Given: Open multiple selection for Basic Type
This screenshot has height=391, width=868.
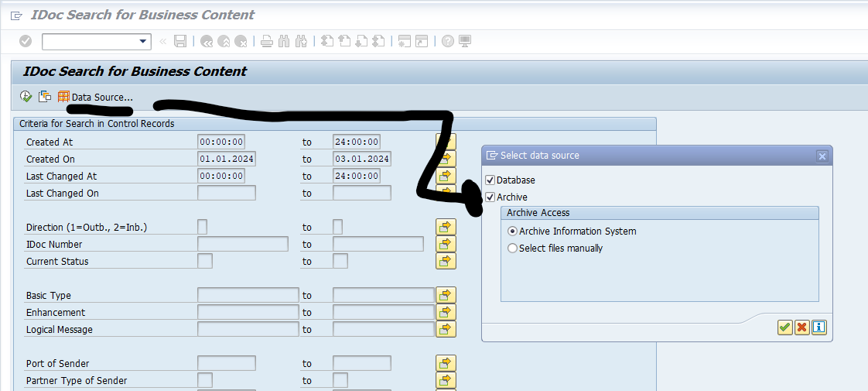Looking at the screenshot, I should (446, 295).
